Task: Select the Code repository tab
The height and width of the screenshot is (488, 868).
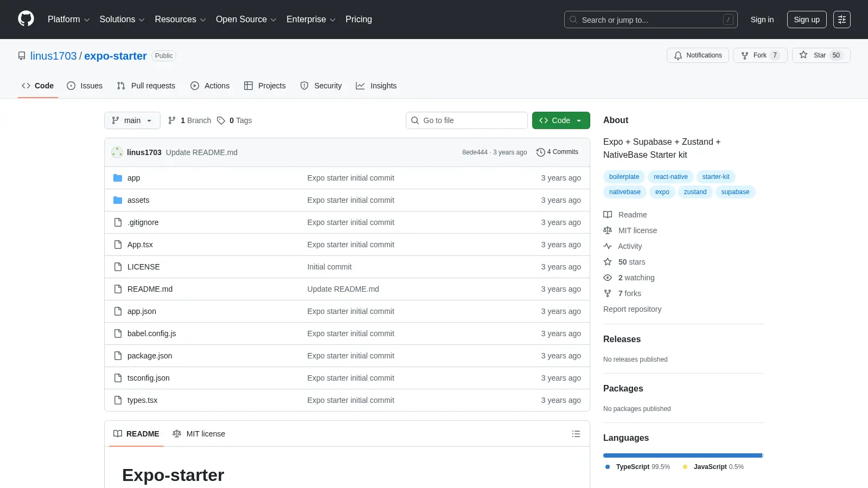Action: click(x=38, y=86)
